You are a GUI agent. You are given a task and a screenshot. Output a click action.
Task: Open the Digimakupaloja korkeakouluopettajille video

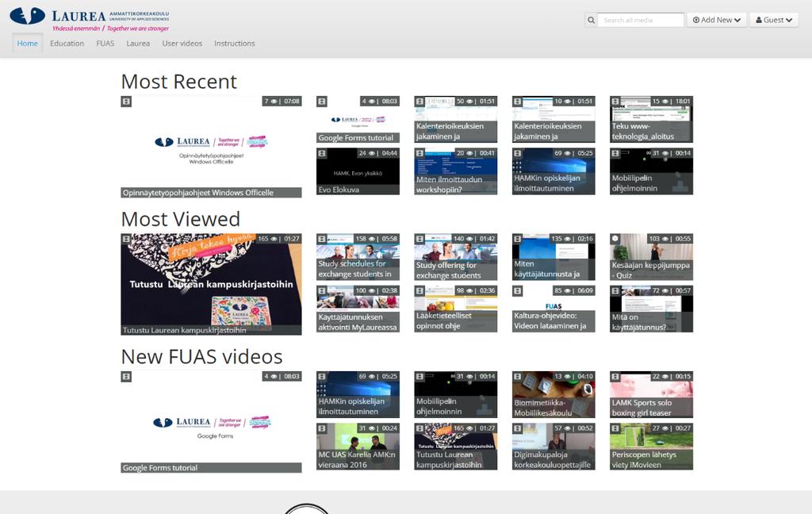pyautogui.click(x=553, y=447)
